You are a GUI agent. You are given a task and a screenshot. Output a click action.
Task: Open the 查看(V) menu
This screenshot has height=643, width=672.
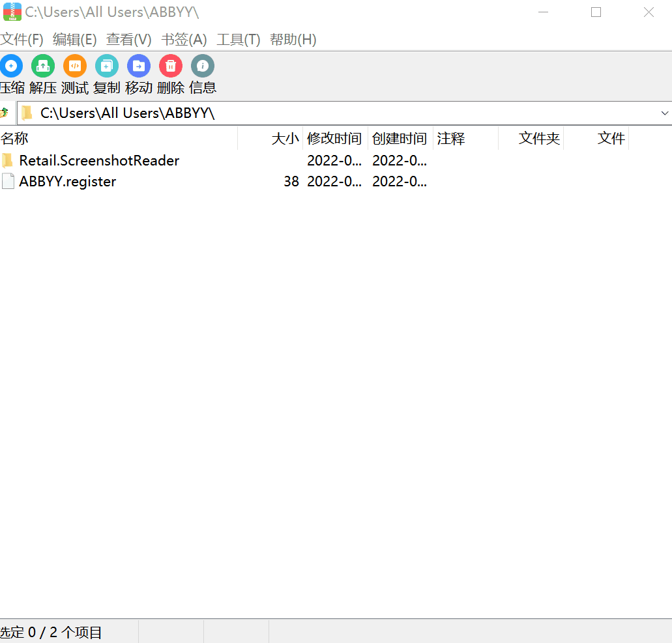128,40
